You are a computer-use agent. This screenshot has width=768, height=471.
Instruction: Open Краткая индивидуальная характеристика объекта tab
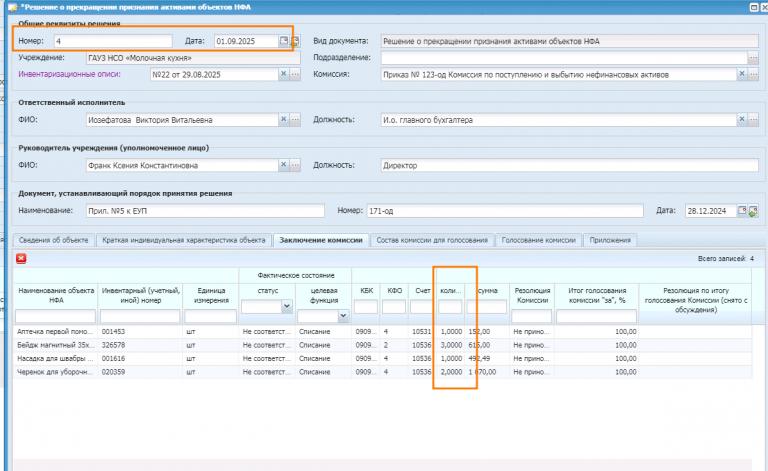(184, 240)
